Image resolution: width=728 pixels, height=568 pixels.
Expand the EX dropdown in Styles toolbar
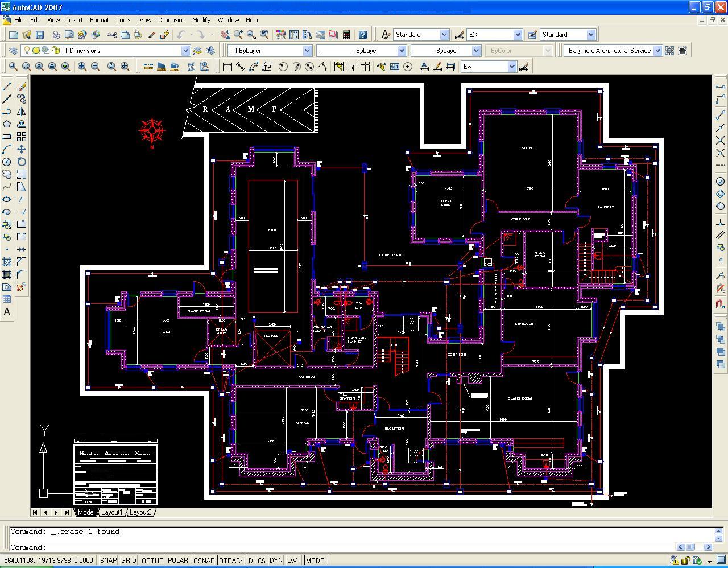pyautogui.click(x=518, y=35)
